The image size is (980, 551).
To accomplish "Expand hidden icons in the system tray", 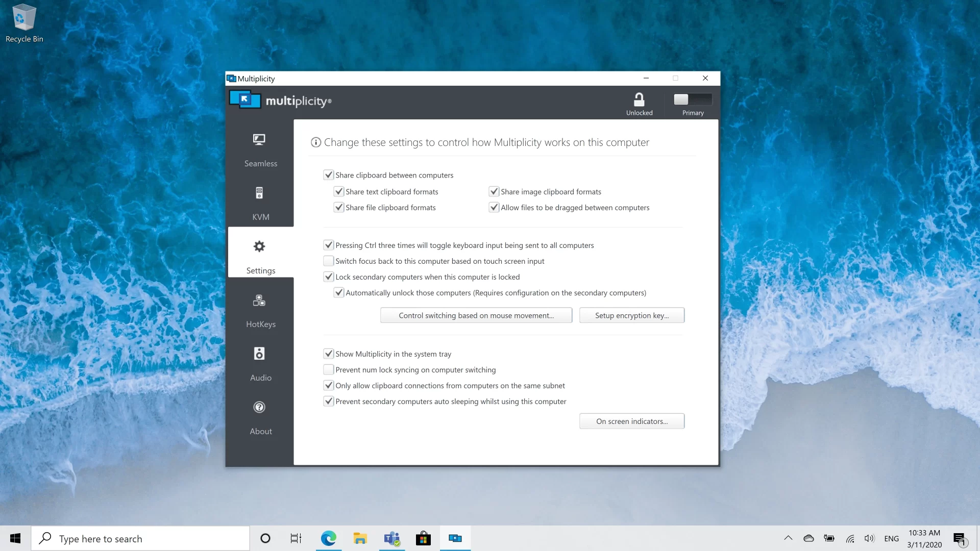I will click(788, 538).
